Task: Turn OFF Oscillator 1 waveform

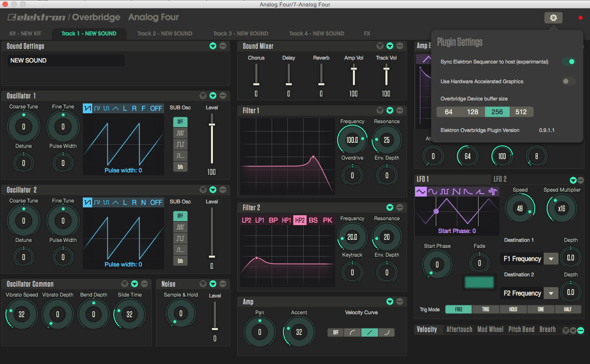Action: point(156,108)
